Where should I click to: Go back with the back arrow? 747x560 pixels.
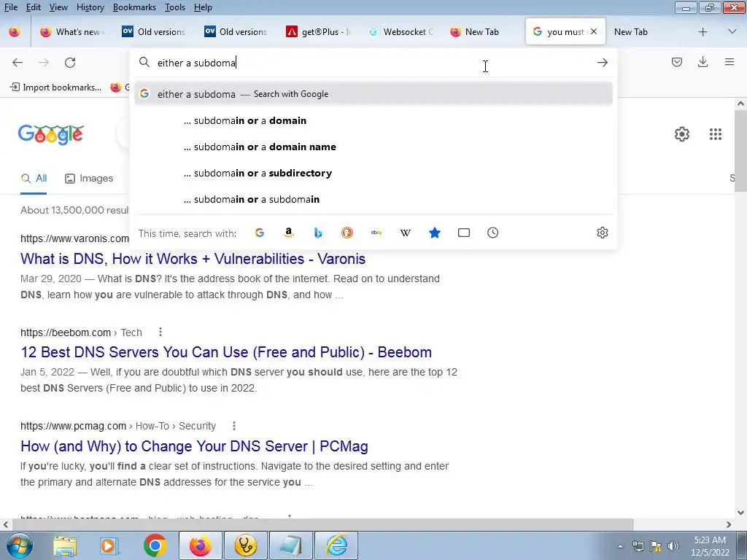(18, 63)
